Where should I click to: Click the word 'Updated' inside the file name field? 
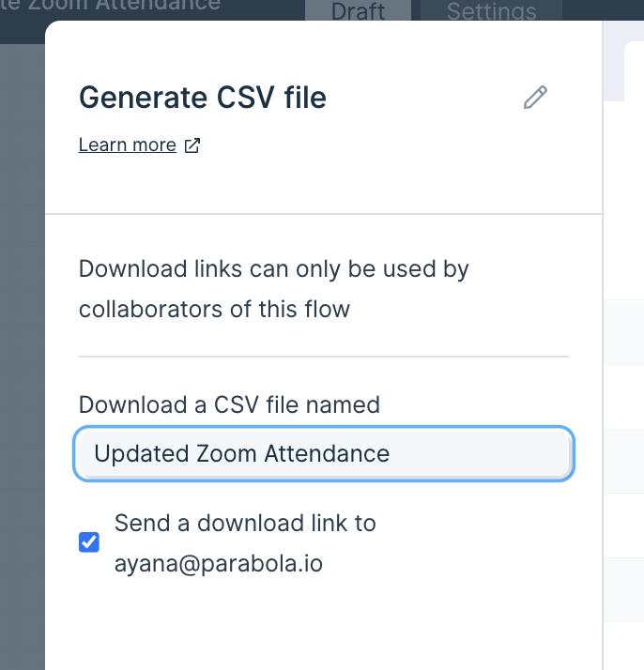point(142,454)
